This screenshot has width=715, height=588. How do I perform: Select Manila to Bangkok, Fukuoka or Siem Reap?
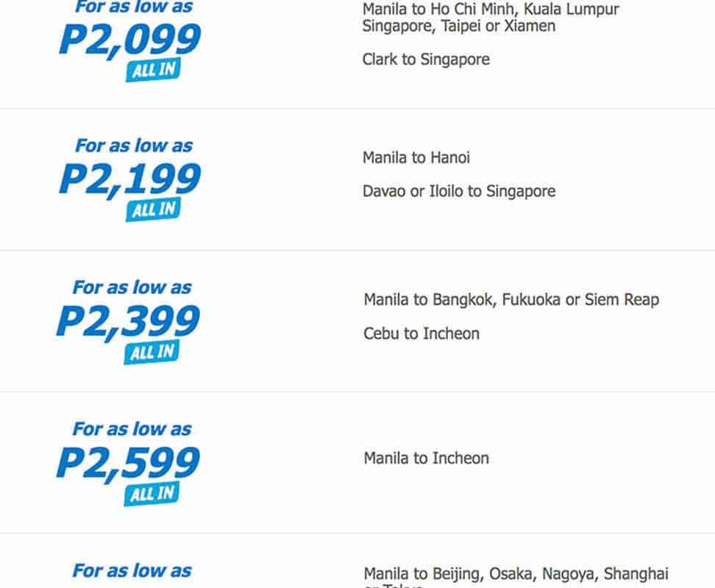[x=511, y=300]
